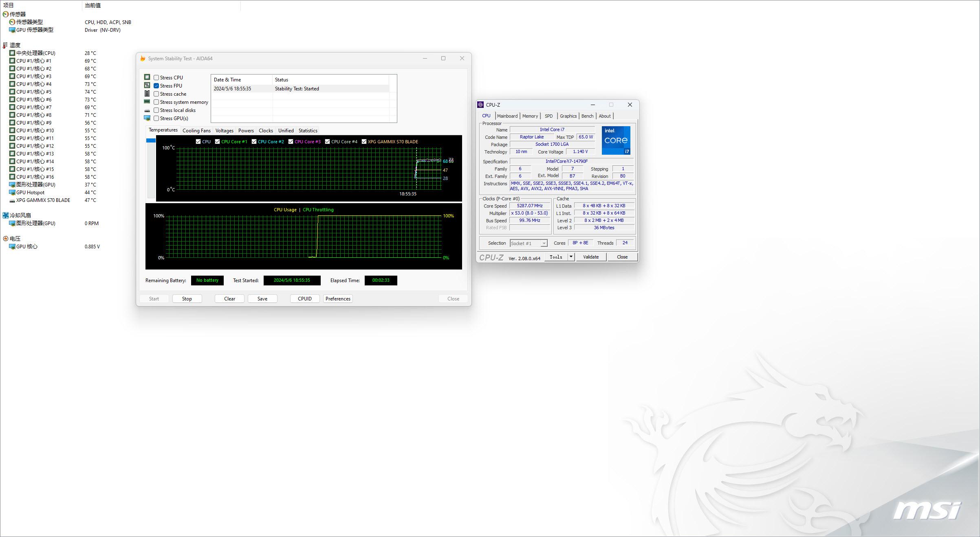Click the GPU icon beside Stress GPU(s)
Viewport: 980px width, 537px height.
pyautogui.click(x=148, y=118)
